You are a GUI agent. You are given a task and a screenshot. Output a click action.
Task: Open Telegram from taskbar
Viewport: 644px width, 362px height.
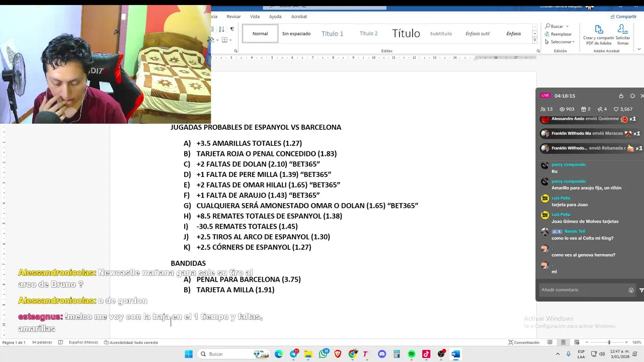click(x=294, y=354)
